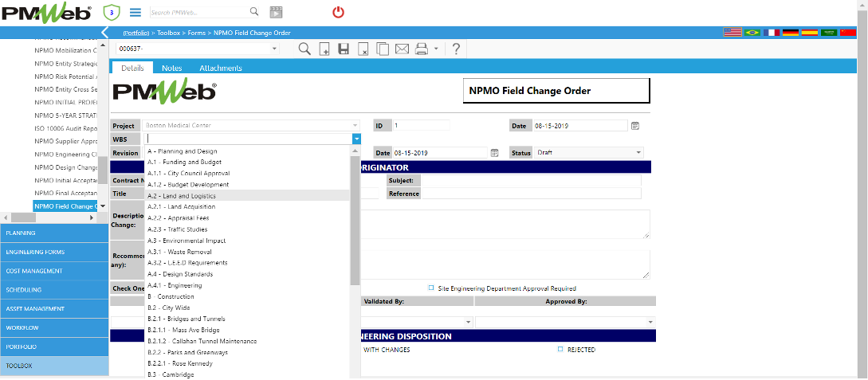868x380 pixels.
Task: Choose A.2 - Land and Logistics WBS option
Action: tap(247, 196)
